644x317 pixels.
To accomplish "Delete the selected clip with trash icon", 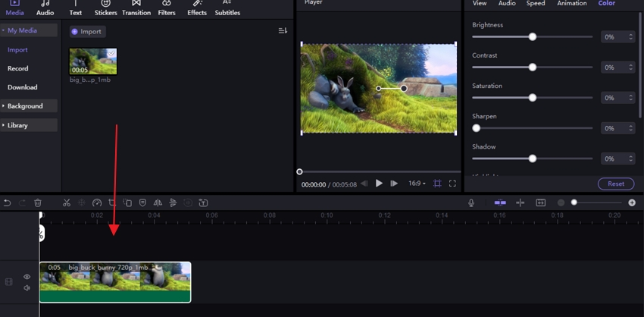I will tap(38, 202).
